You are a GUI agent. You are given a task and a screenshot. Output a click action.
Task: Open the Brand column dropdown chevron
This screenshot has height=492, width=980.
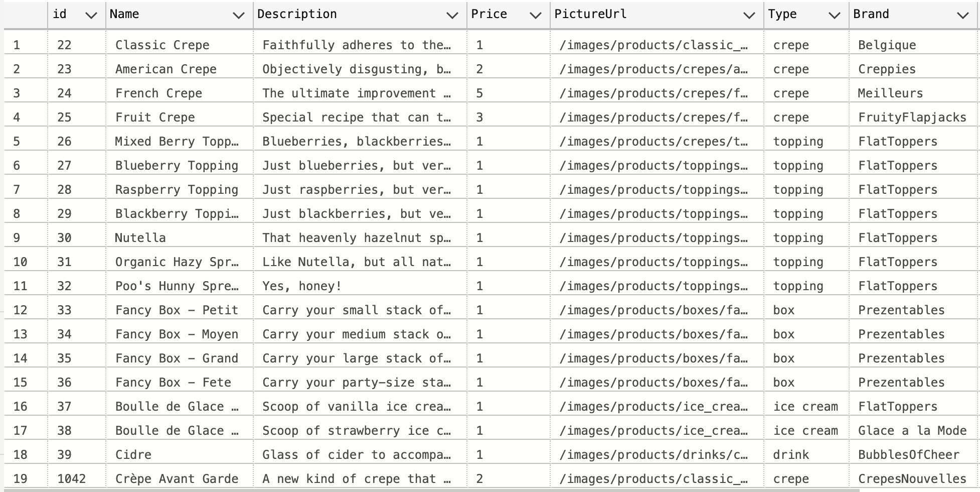[963, 16]
